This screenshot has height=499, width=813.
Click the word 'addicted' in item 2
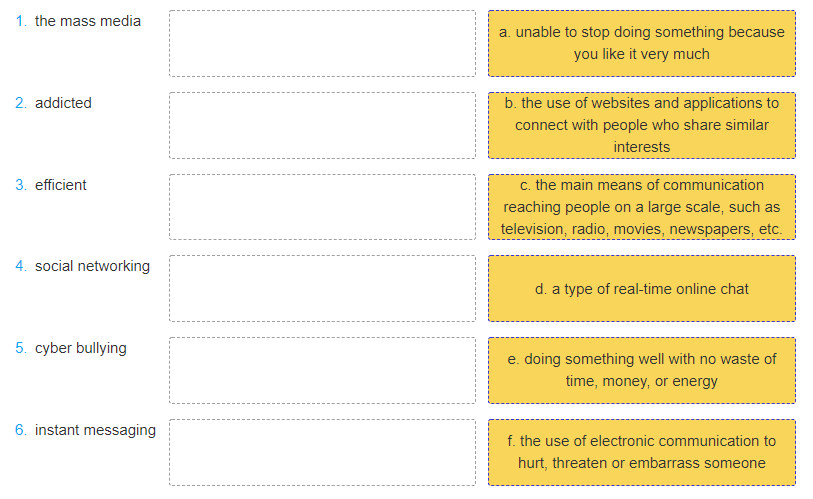point(63,103)
